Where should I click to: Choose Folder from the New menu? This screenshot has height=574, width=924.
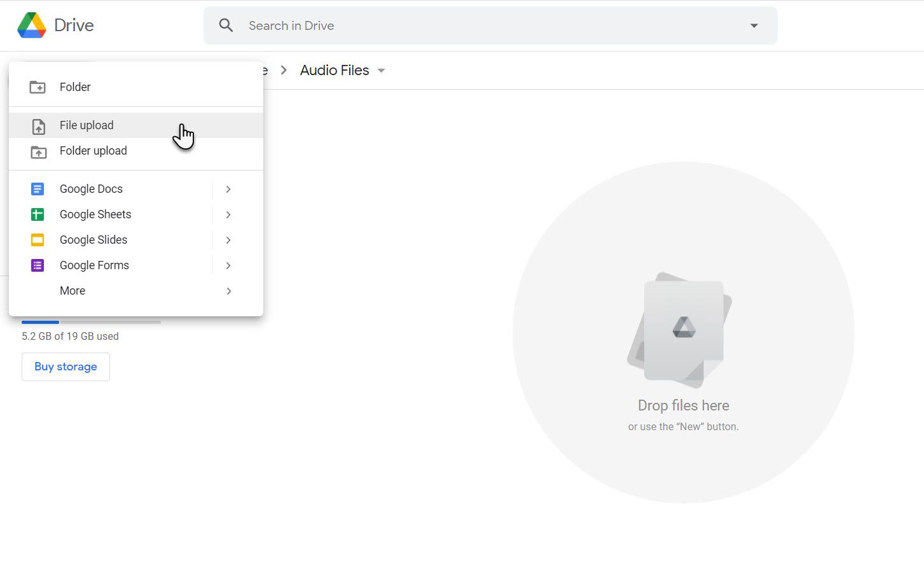click(x=74, y=87)
